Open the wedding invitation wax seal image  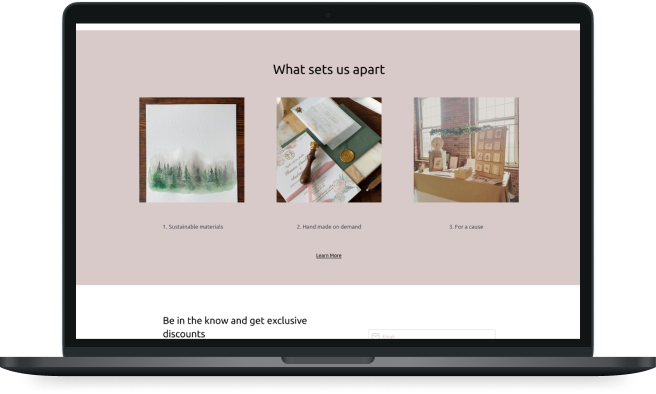(329, 150)
